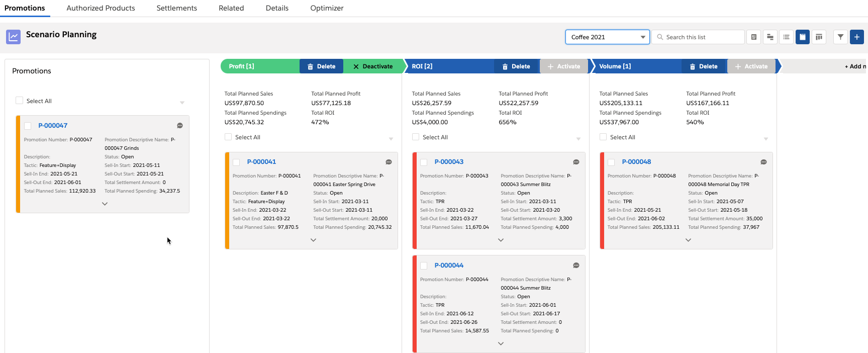
Task: Switch to Related tab
Action: (x=231, y=8)
